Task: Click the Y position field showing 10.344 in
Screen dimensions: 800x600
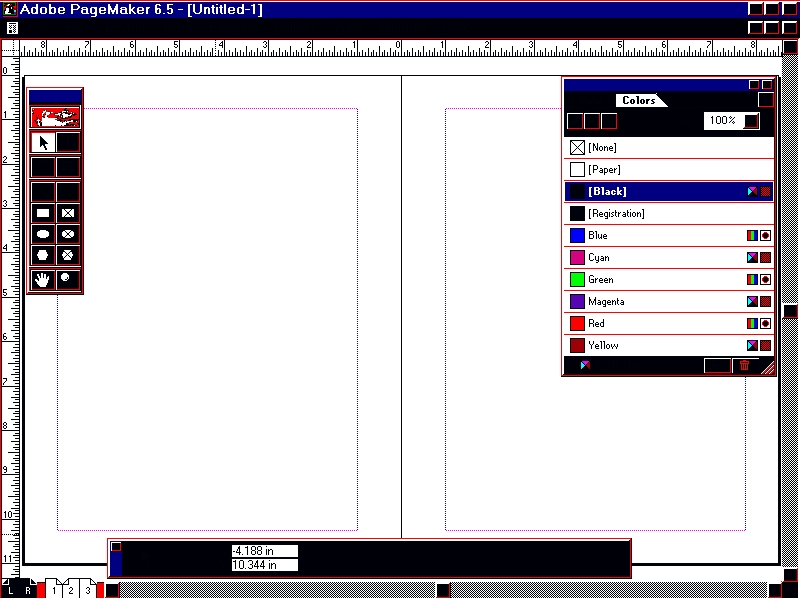Action: pos(264,565)
